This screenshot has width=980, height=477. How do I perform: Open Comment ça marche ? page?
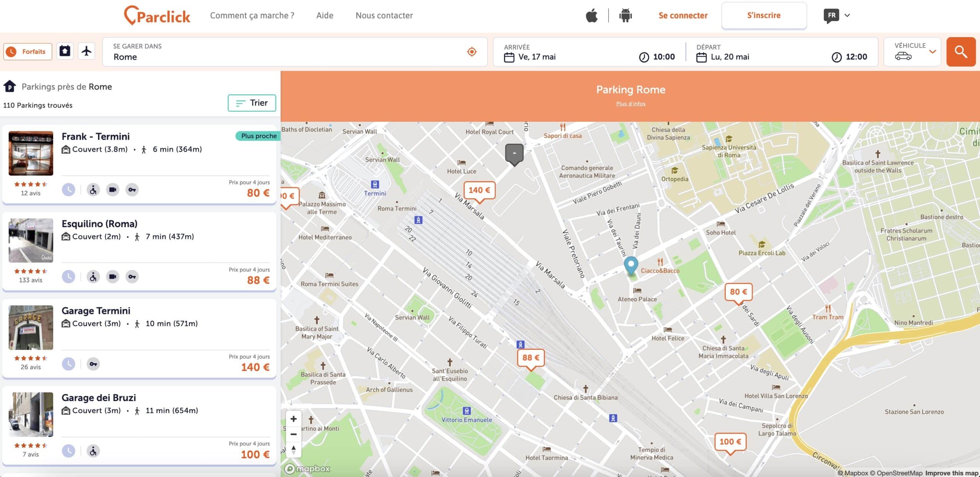(252, 15)
